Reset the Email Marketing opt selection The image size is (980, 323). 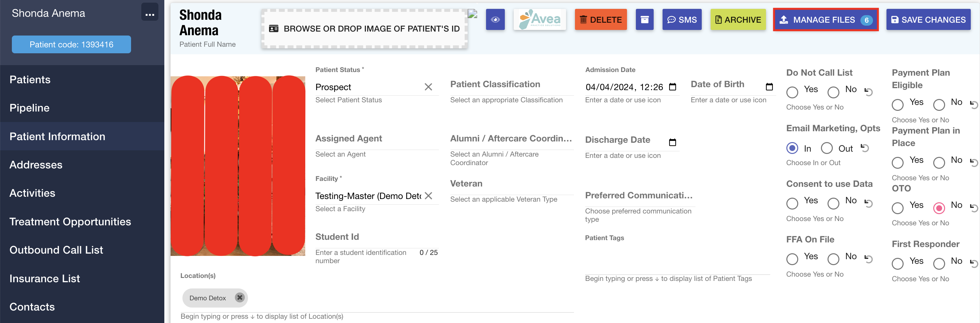[x=865, y=148]
